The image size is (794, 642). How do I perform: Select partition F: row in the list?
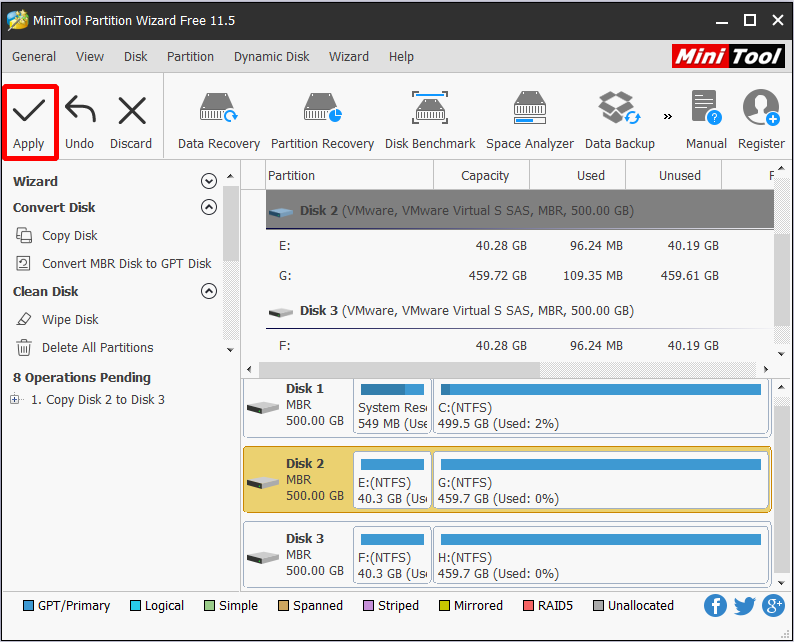coord(520,346)
